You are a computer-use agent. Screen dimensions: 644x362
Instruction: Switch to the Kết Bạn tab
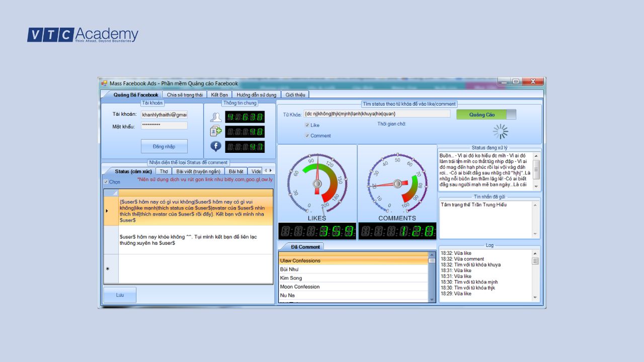tap(219, 95)
